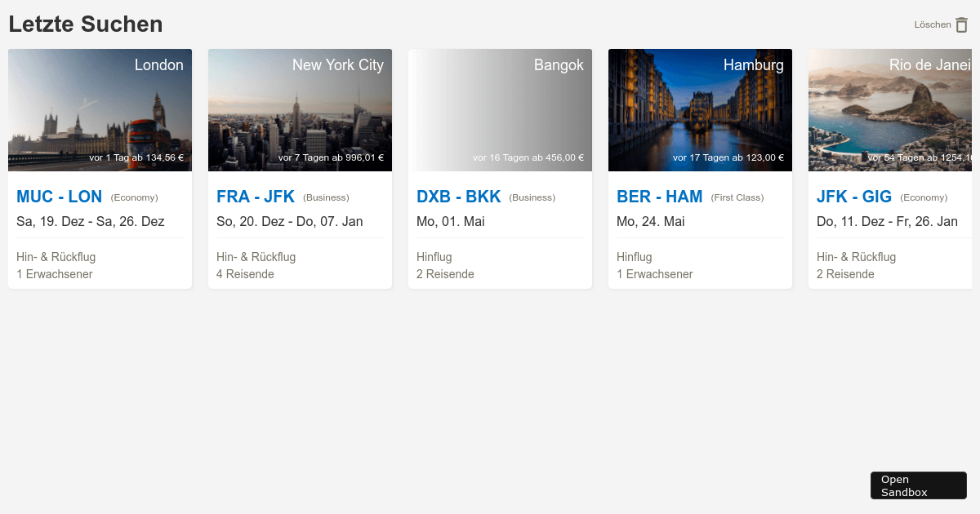Open the London skyline image
The image size is (980, 514).
[x=100, y=110]
